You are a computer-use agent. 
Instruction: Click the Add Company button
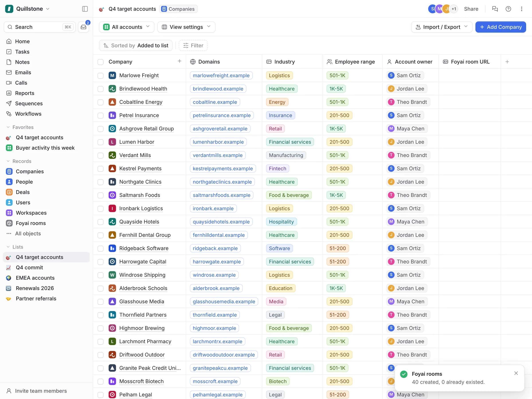501,27
